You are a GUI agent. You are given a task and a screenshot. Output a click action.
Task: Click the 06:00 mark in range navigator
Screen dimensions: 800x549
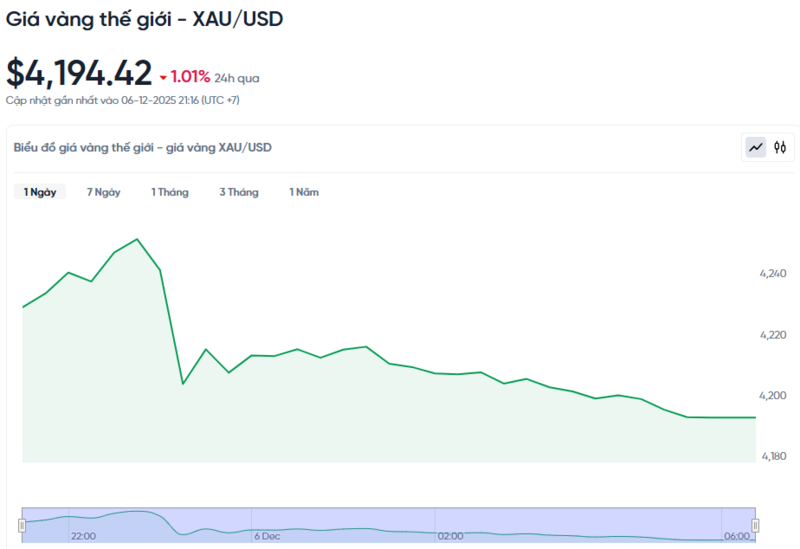click(x=736, y=536)
